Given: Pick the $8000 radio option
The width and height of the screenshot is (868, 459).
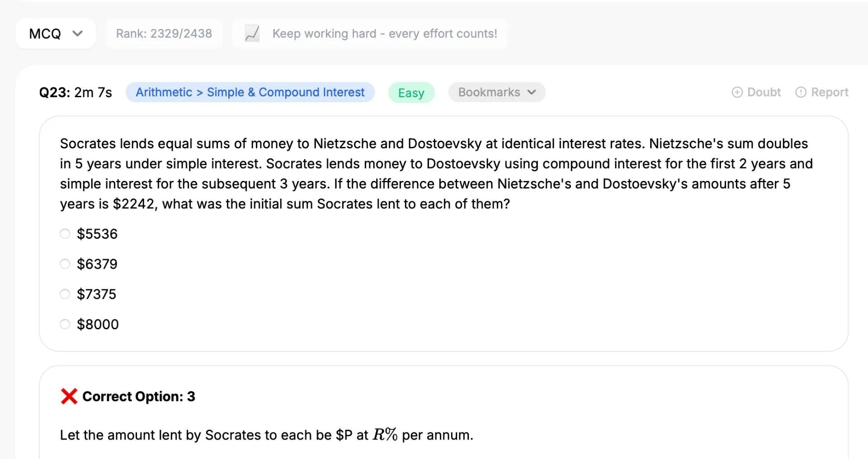Looking at the screenshot, I should (65, 324).
